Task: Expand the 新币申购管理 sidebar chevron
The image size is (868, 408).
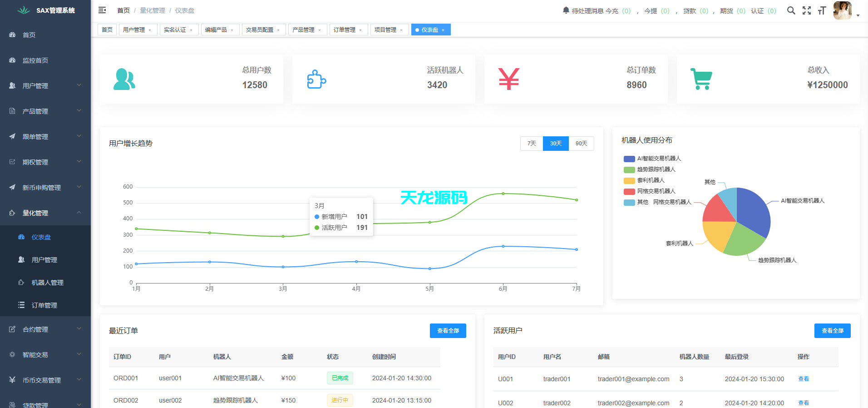Action: pyautogui.click(x=79, y=187)
